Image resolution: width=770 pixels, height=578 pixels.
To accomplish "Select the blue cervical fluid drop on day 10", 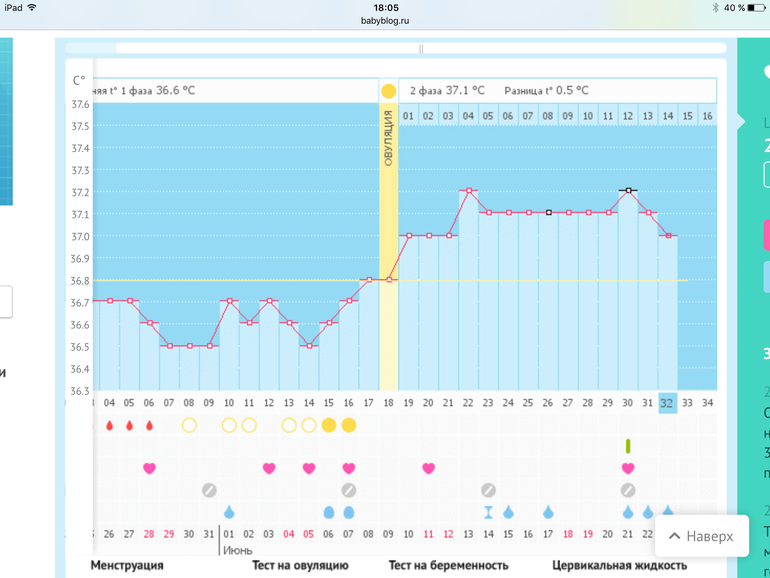I will (229, 512).
